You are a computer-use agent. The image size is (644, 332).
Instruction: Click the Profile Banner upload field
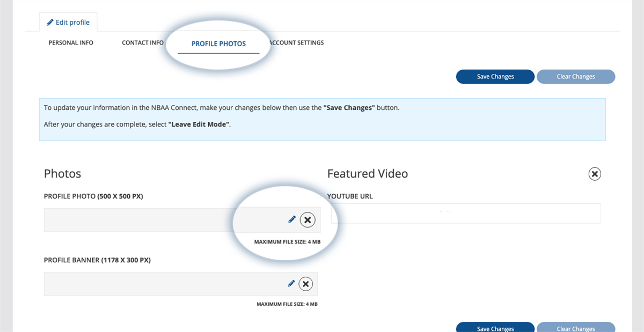click(x=161, y=284)
